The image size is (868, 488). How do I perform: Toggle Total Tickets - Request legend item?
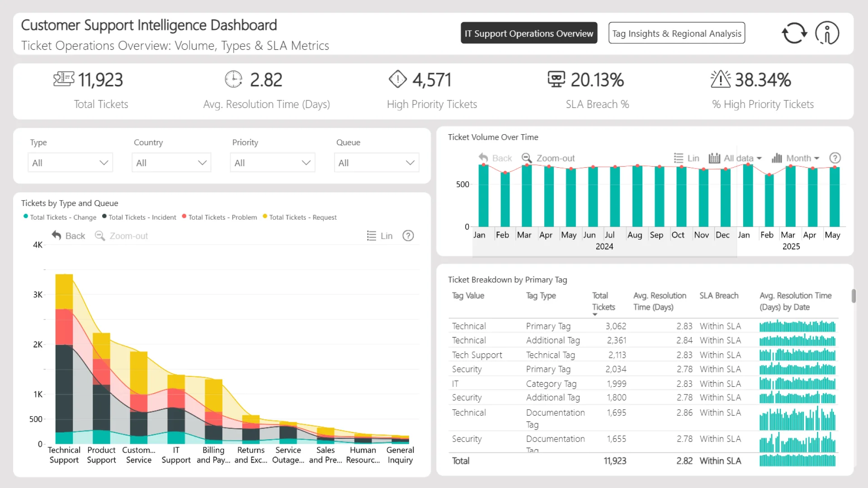click(300, 217)
